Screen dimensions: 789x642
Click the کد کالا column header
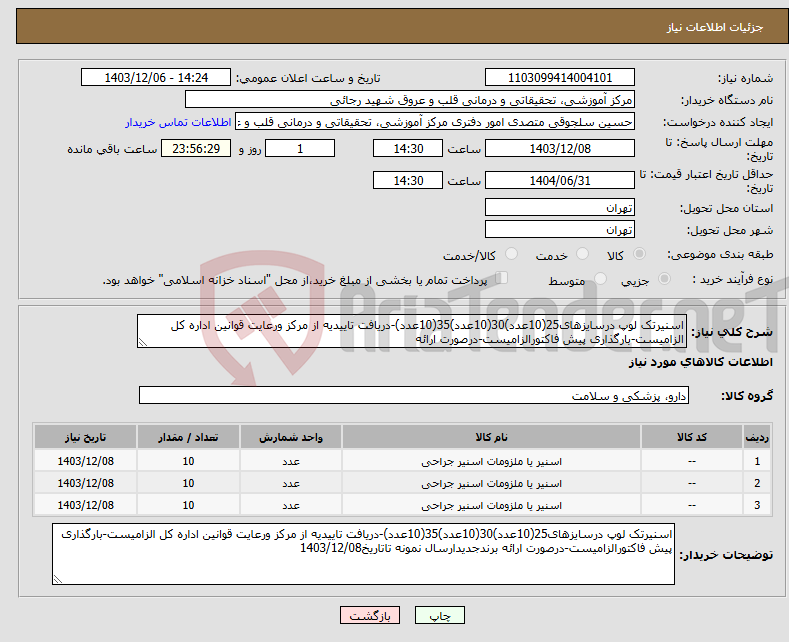691,437
